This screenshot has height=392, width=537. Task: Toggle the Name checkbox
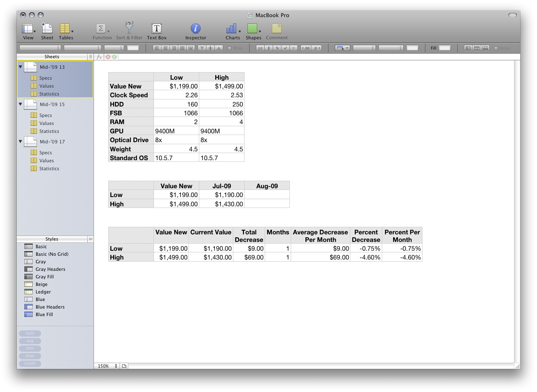tap(496, 48)
